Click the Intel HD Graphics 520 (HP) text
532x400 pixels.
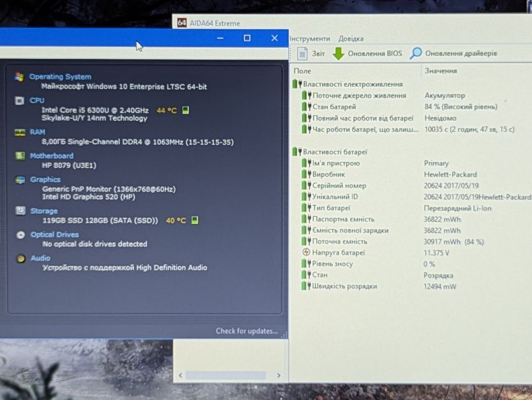click(89, 197)
